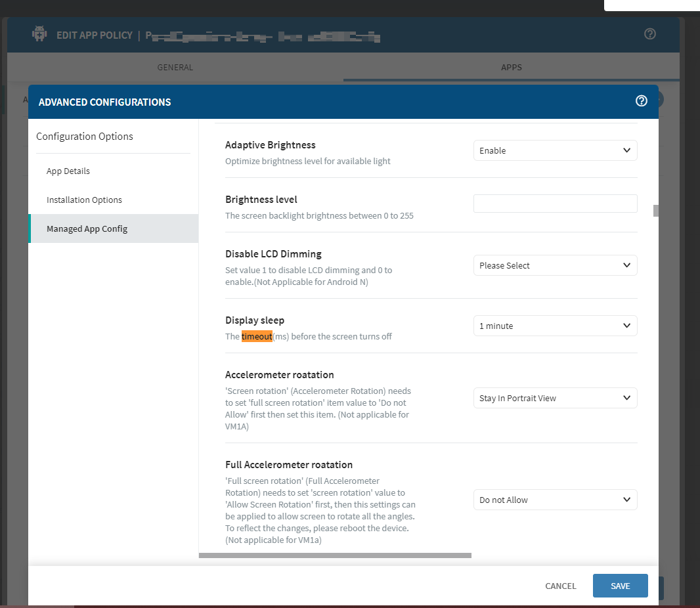This screenshot has height=608, width=700.
Task: Click the Brightness level input field
Action: [x=555, y=204]
